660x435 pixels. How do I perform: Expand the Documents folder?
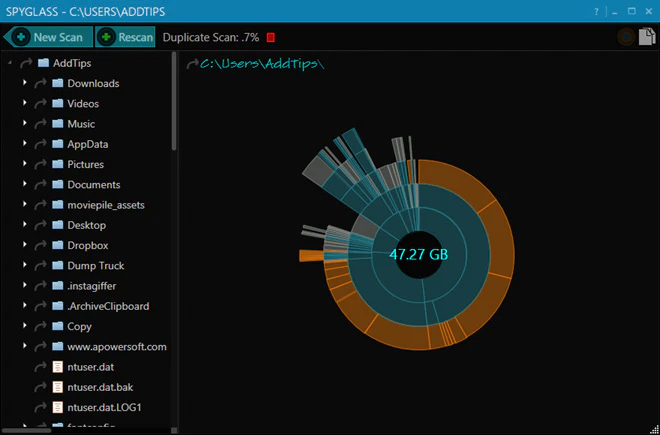(x=25, y=184)
